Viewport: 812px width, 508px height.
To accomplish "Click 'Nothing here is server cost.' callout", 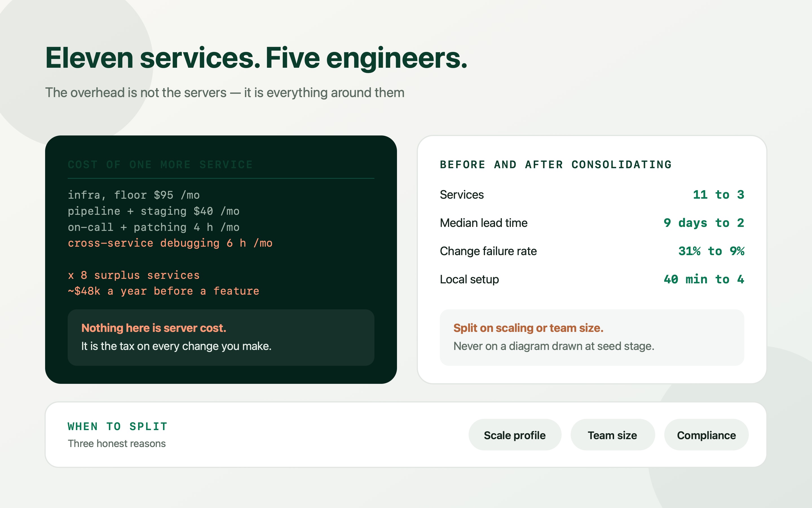I will click(154, 328).
